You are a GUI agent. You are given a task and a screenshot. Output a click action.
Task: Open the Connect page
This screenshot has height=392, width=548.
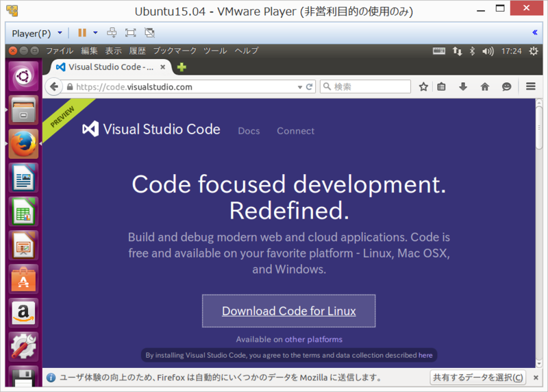coord(296,131)
